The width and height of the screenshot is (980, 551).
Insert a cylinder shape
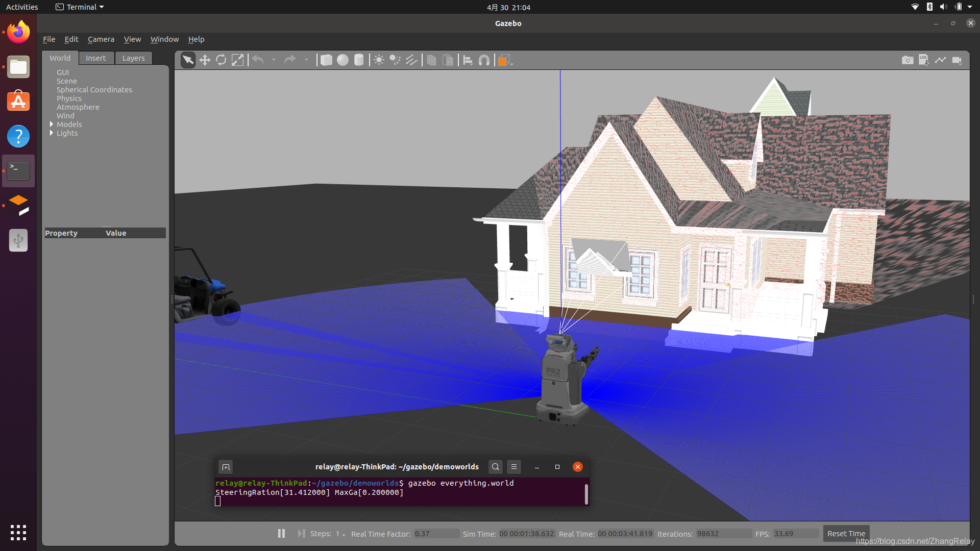coord(359,60)
